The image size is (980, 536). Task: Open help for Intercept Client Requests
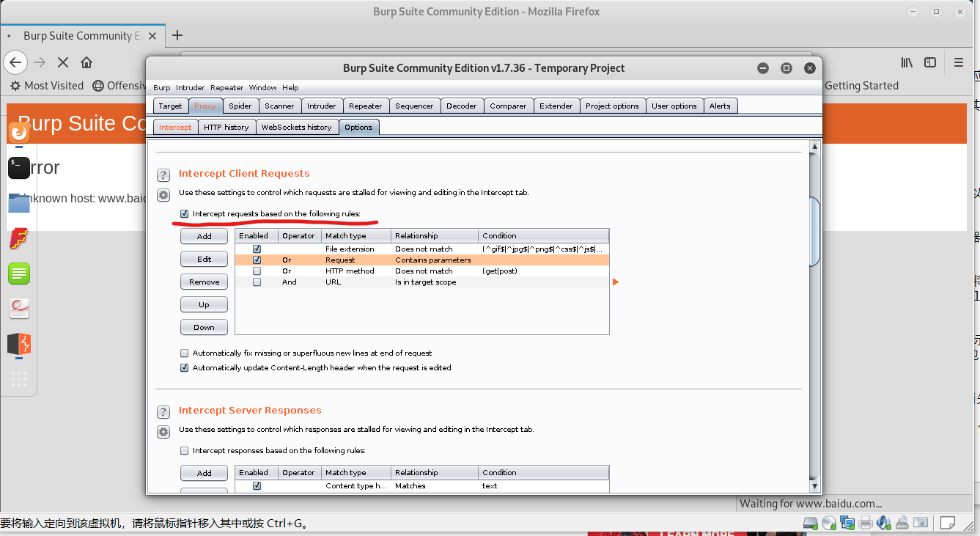tap(163, 175)
